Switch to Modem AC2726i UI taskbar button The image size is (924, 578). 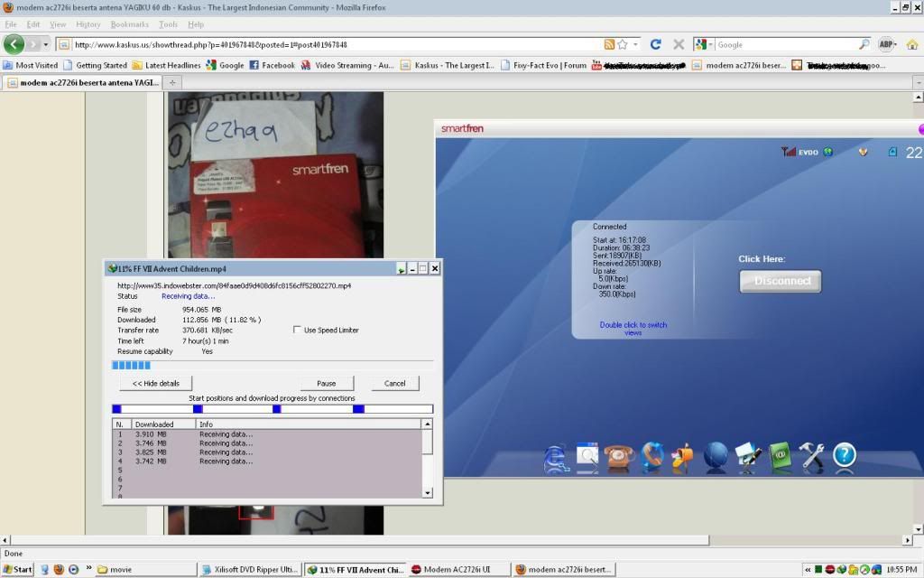coord(457,569)
